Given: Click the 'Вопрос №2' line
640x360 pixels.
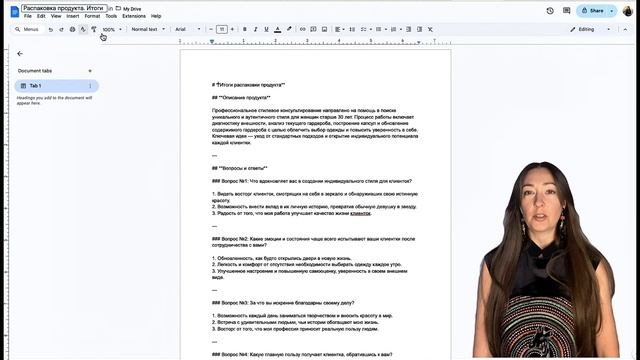Looking at the screenshot, I should tap(313, 242).
